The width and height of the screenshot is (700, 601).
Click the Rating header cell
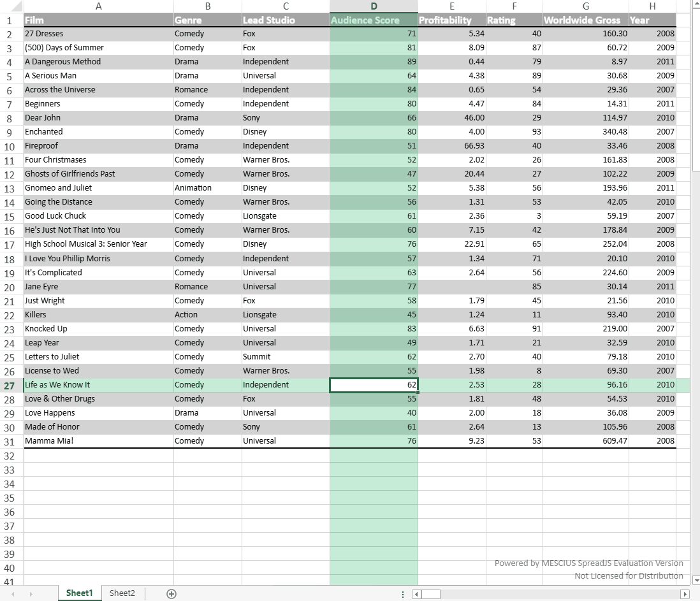[514, 20]
